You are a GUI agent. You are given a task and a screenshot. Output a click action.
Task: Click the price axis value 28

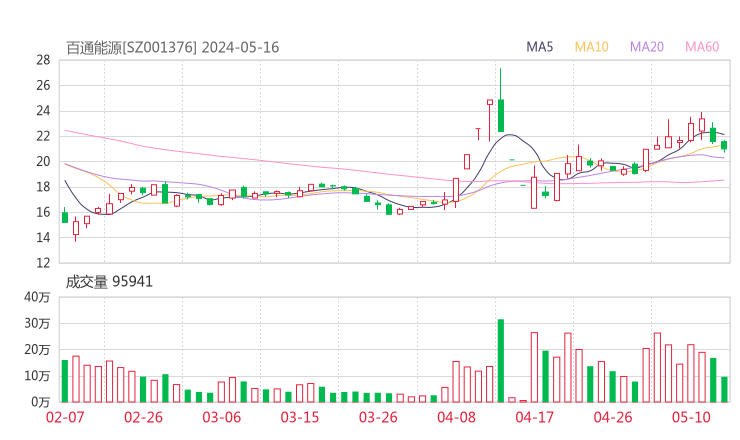[43, 60]
